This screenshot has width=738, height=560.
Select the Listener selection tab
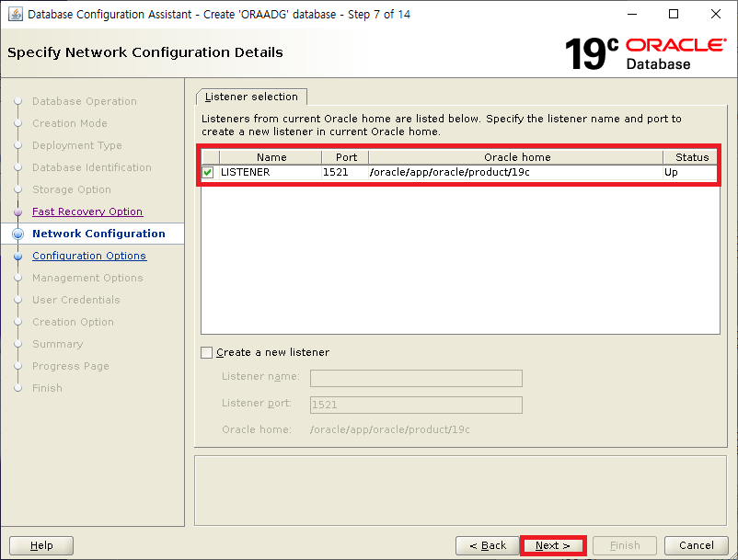pyautogui.click(x=251, y=97)
